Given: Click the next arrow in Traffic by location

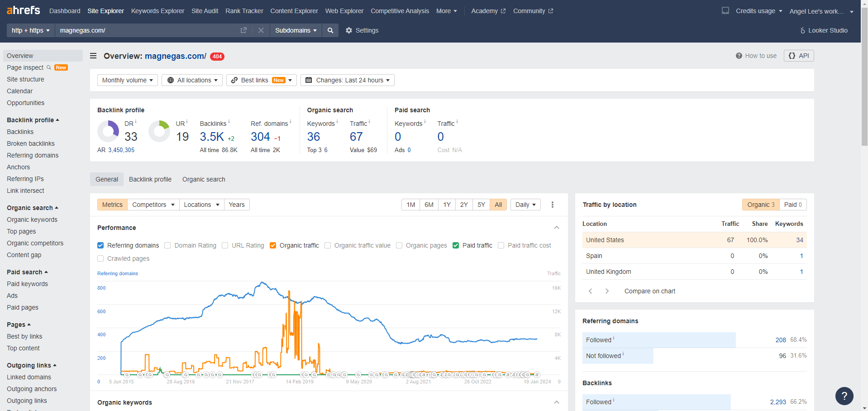Looking at the screenshot, I should [607, 291].
